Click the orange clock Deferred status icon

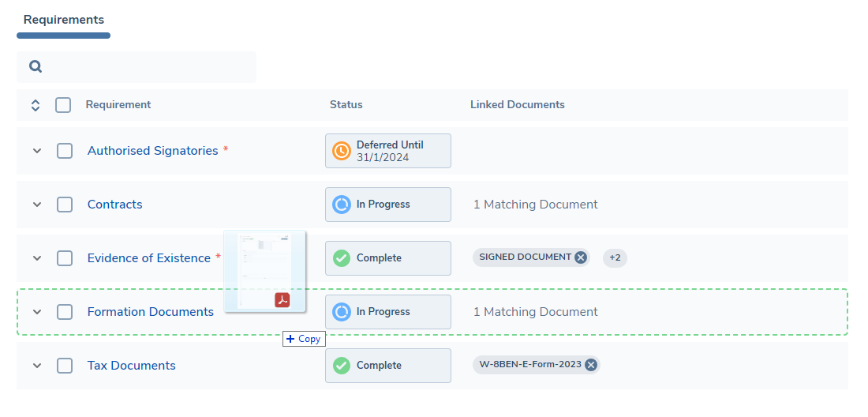point(342,151)
